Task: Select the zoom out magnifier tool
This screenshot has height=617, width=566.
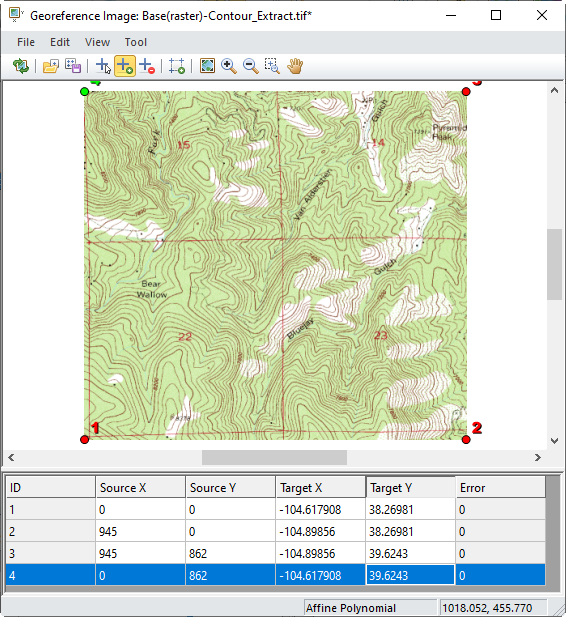Action: click(251, 66)
